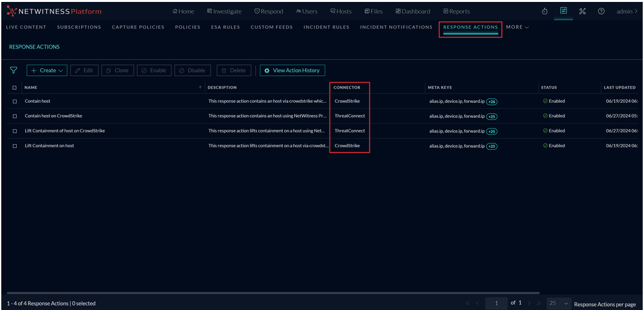Screen dimensions: 644x310
Task: Open the Investigate menu
Action: [224, 12]
